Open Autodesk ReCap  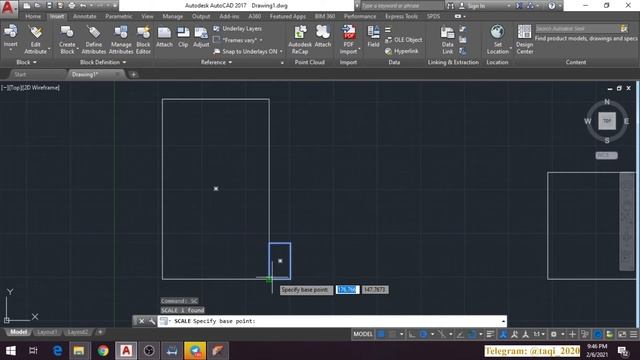click(300, 40)
